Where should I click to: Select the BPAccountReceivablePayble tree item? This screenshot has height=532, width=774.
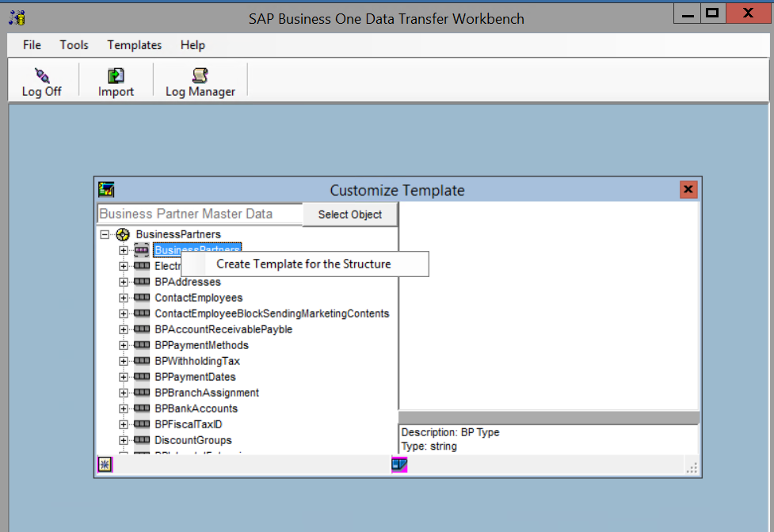click(223, 329)
